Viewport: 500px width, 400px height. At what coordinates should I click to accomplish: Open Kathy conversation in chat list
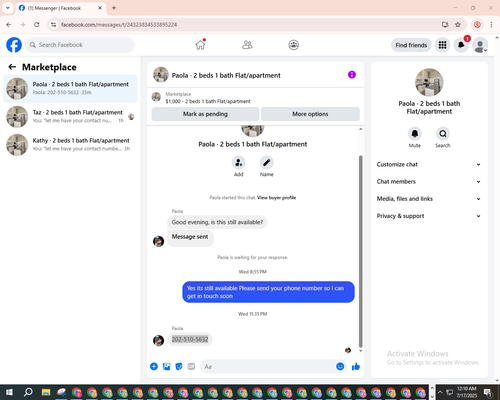point(70,145)
